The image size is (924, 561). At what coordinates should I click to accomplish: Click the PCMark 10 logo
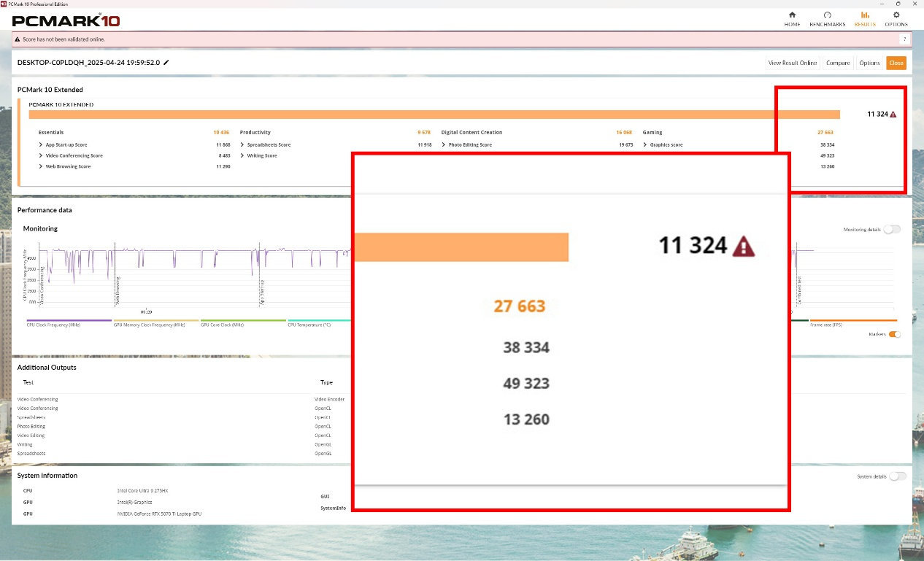[x=66, y=20]
